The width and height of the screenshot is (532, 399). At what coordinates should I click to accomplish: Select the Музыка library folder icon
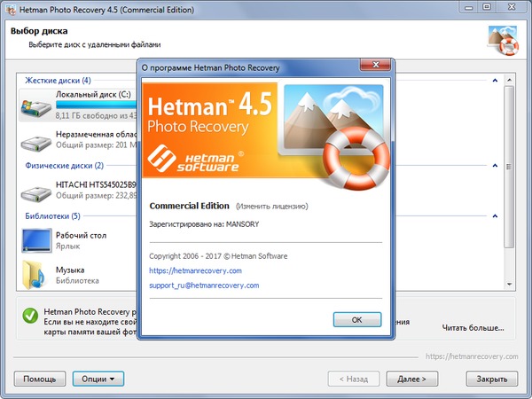tap(34, 275)
